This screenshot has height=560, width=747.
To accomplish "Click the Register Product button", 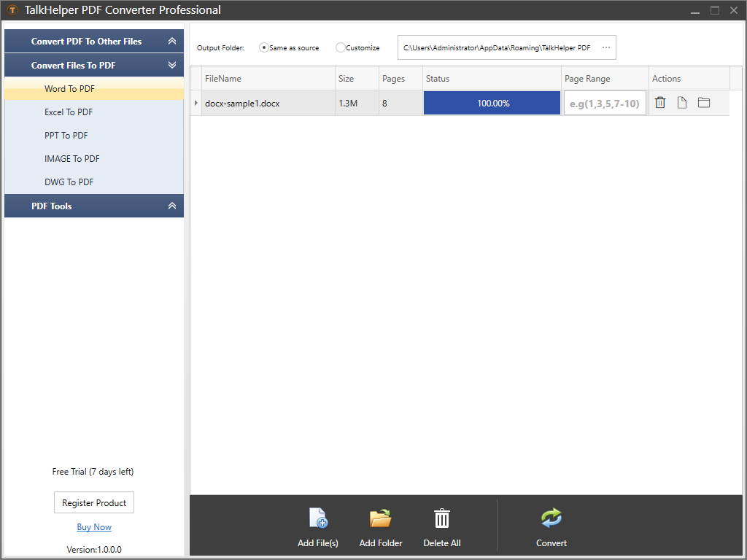I will tap(94, 503).
